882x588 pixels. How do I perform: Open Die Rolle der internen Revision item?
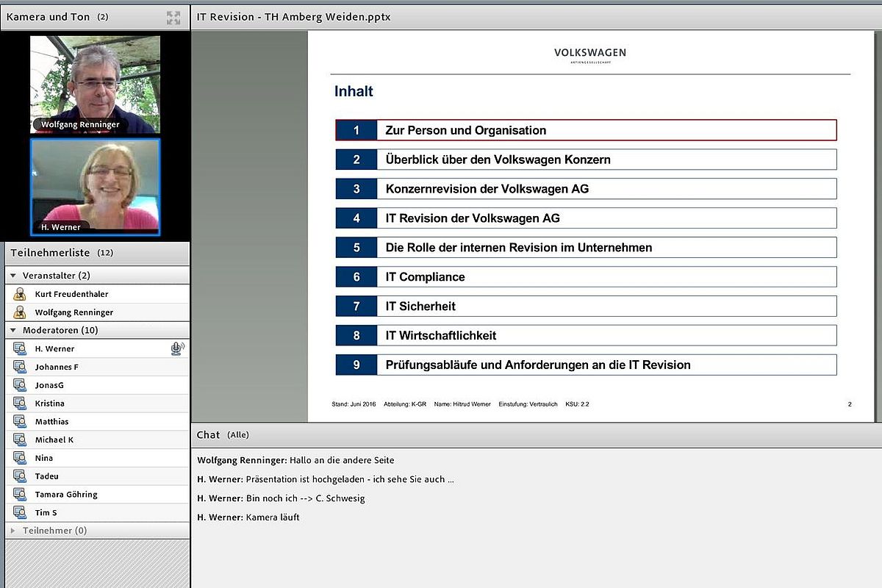tap(586, 248)
